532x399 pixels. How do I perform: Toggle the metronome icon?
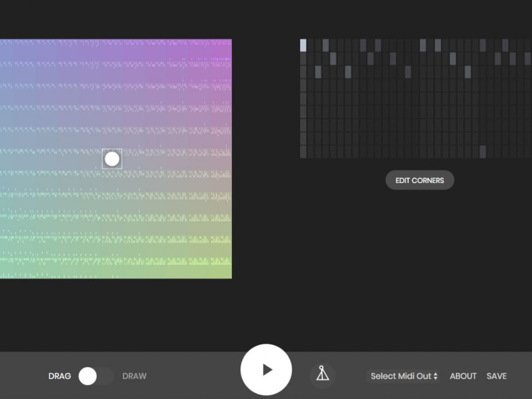(x=322, y=376)
